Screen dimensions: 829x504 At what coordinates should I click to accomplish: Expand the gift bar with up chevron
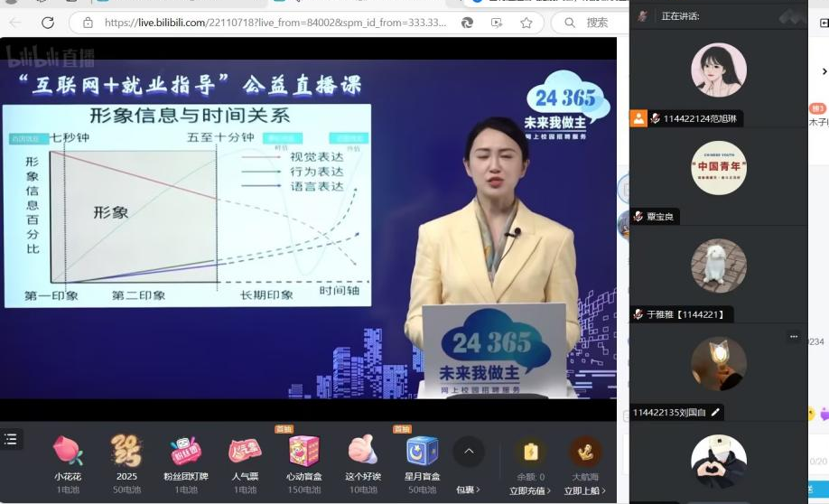click(468, 452)
